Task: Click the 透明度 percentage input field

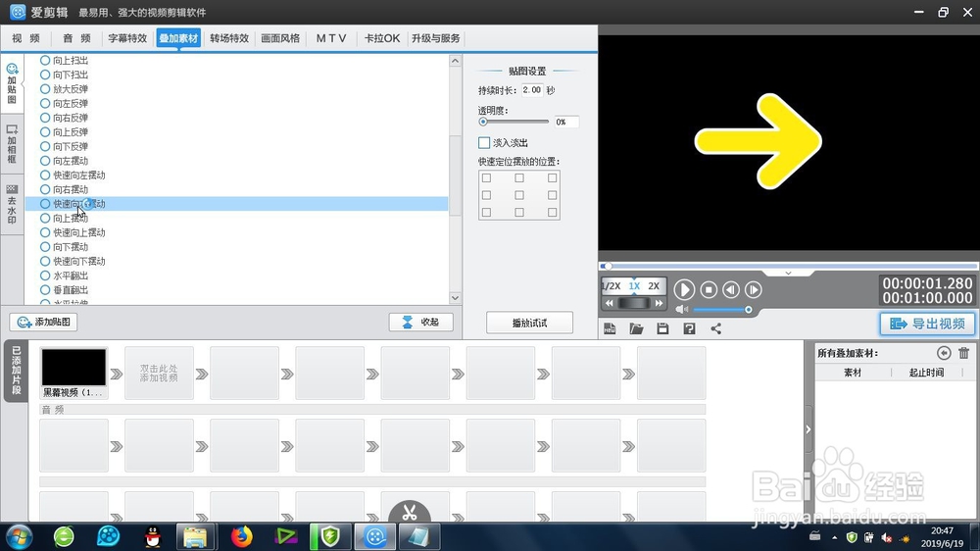Action: [566, 122]
